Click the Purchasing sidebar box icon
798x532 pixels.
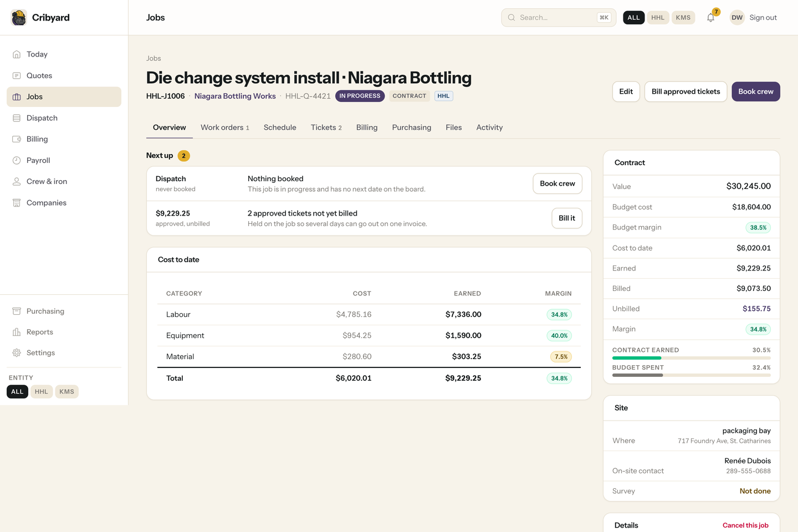click(x=17, y=311)
